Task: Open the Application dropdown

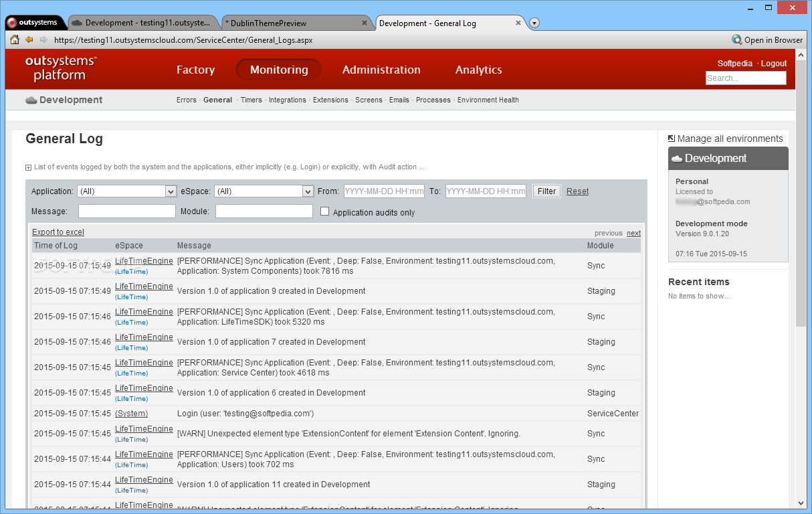Action: (x=126, y=191)
